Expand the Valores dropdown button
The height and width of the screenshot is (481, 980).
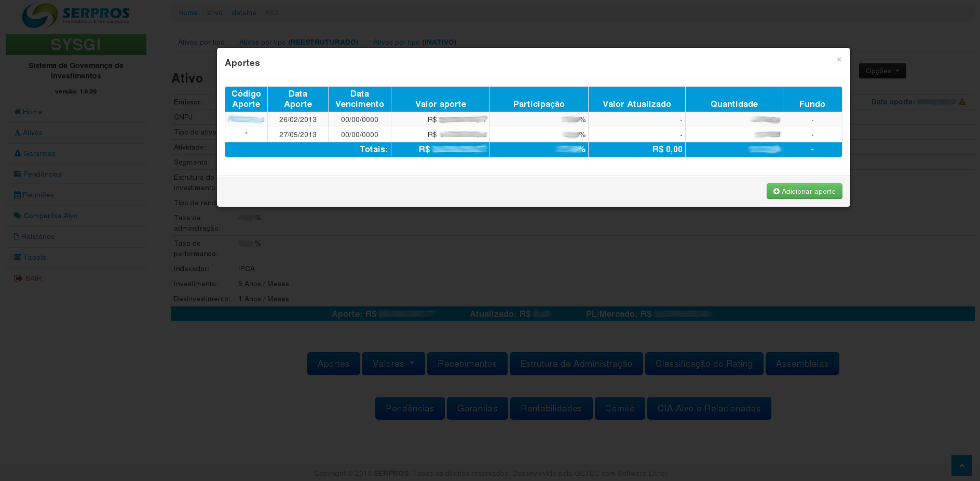click(393, 364)
